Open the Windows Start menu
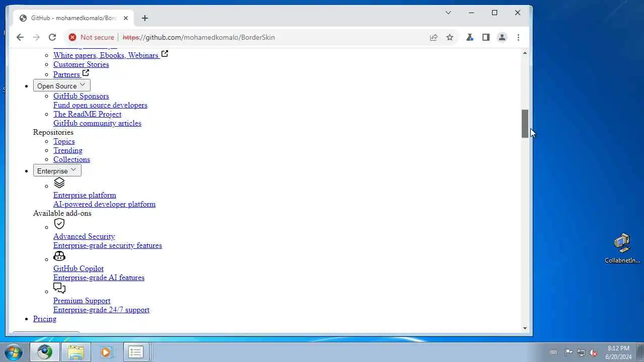 click(13, 352)
